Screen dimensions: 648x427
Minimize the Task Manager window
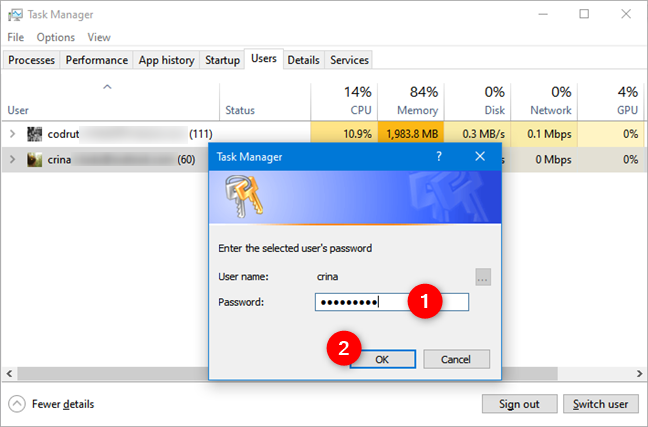543,14
